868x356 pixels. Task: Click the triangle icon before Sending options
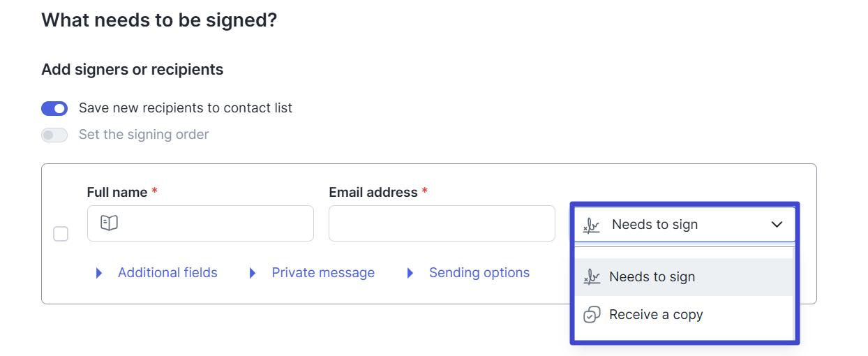coord(410,273)
